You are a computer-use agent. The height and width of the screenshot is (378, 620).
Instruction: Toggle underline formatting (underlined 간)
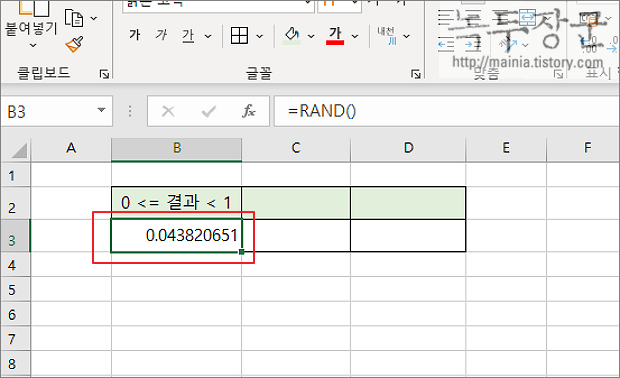point(188,36)
